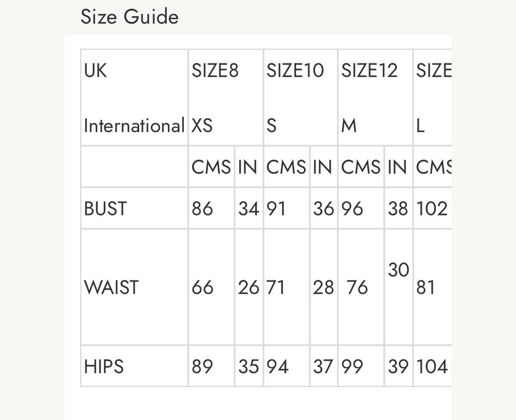The height and width of the screenshot is (420, 516).
Task: Click the SIZE12 column header
Action: (x=370, y=70)
